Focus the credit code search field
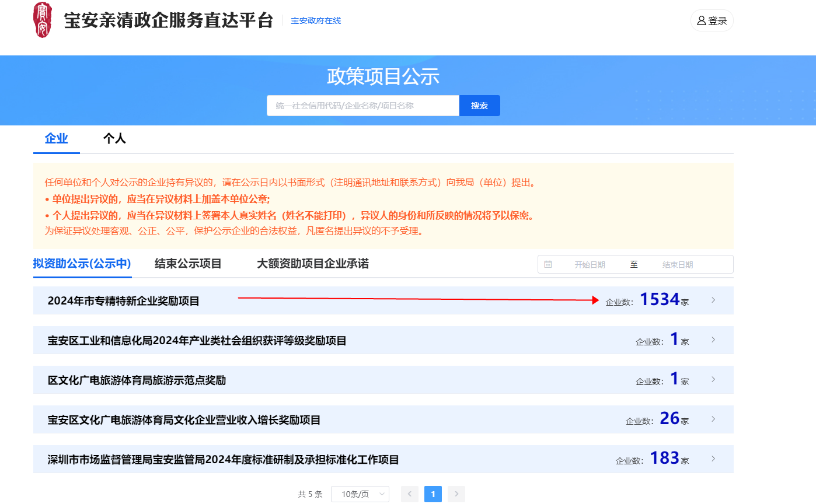This screenshot has width=816, height=504. click(x=363, y=106)
